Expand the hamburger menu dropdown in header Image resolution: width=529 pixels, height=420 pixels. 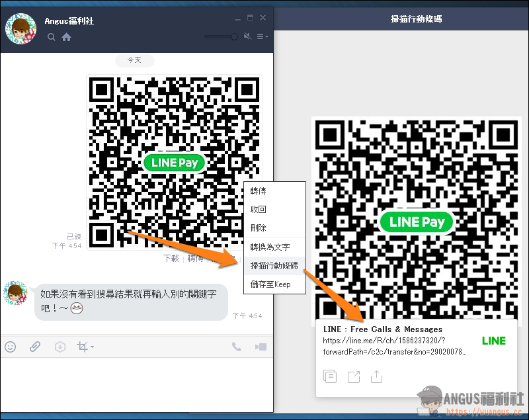point(262,36)
